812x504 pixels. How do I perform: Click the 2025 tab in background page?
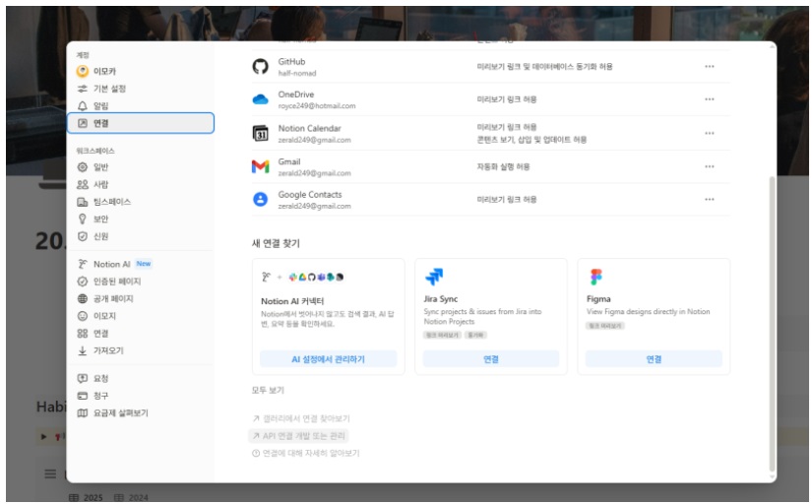[86, 498]
